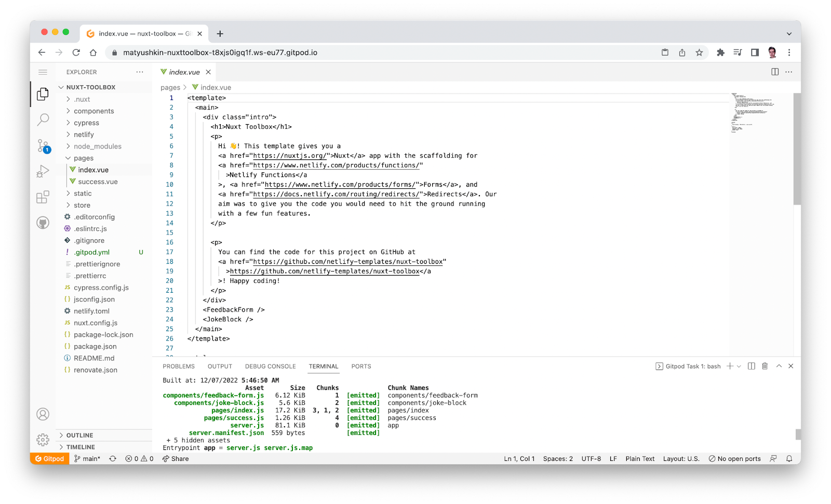Kill terminal with trash icon
The height and width of the screenshot is (504, 831).
pyautogui.click(x=765, y=366)
